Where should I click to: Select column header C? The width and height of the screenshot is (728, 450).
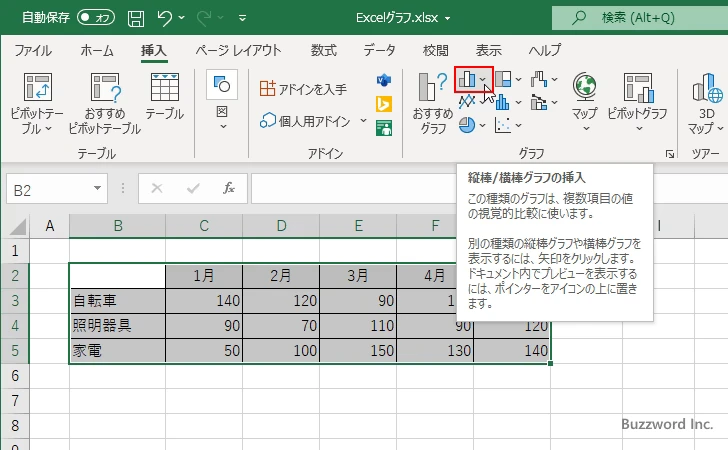(204, 226)
